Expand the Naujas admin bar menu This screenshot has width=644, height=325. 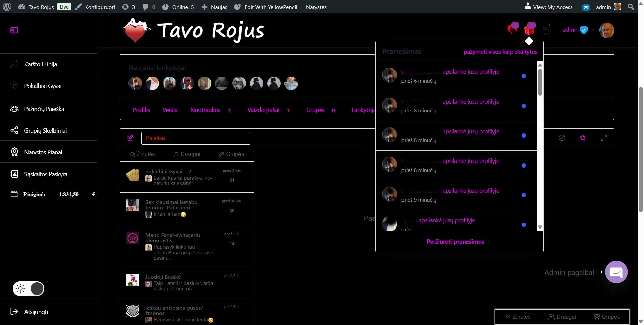click(x=214, y=7)
